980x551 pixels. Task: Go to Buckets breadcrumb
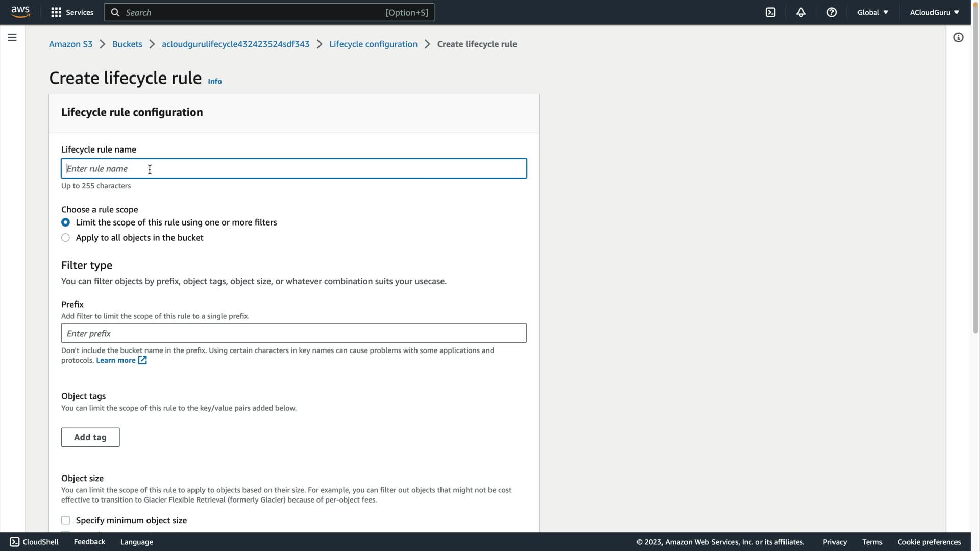pyautogui.click(x=127, y=44)
